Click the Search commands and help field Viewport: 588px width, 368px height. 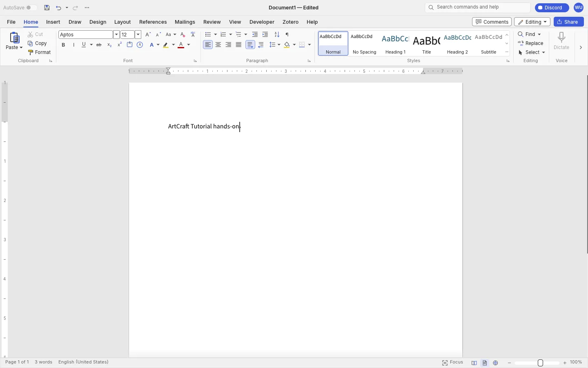pos(478,7)
